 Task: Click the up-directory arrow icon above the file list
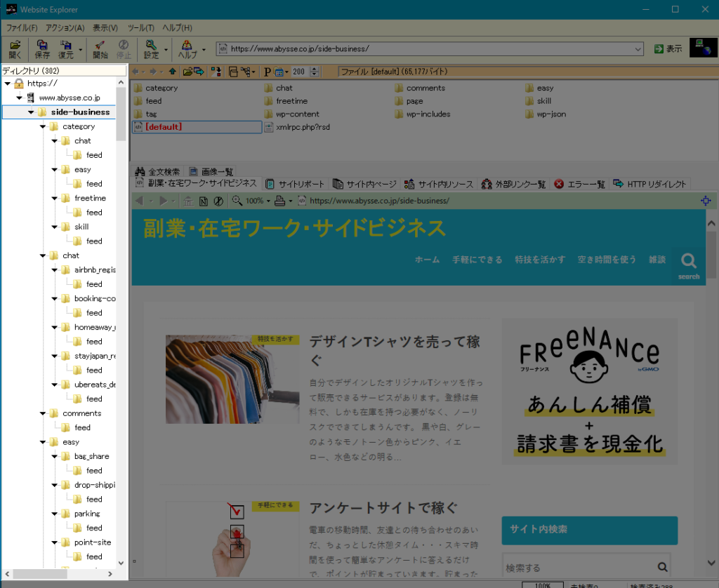(x=173, y=71)
